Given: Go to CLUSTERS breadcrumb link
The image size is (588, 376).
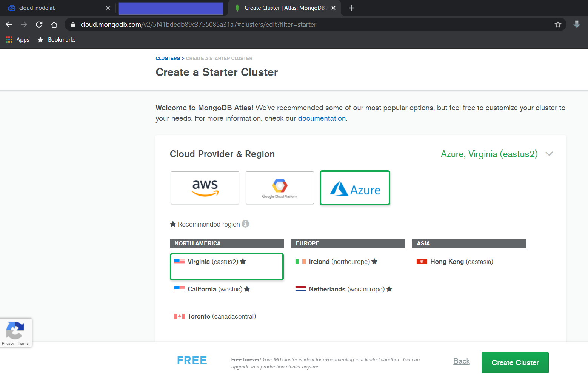Looking at the screenshot, I should (x=168, y=59).
